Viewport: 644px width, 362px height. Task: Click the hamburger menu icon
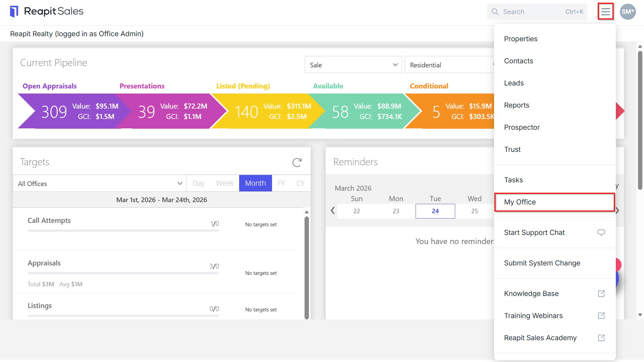605,12
